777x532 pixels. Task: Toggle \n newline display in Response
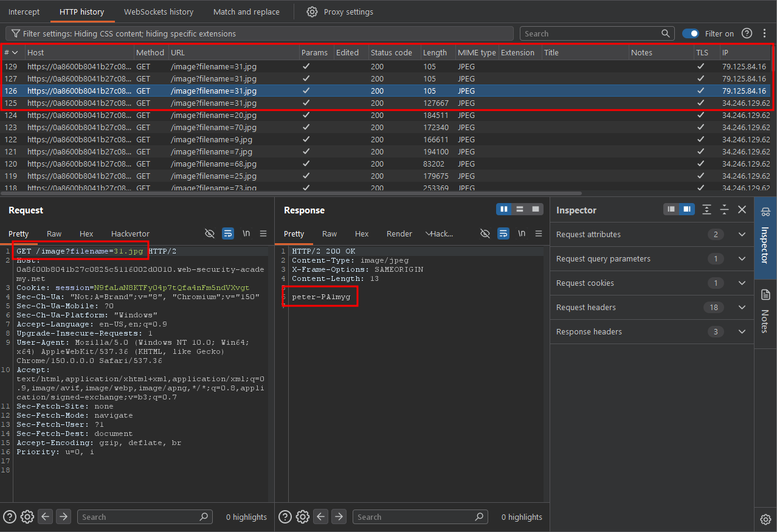522,233
